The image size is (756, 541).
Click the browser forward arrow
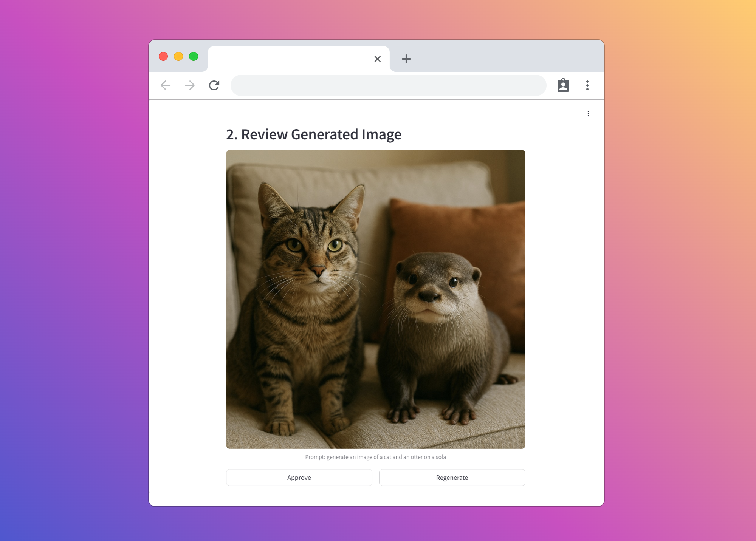pyautogui.click(x=190, y=85)
